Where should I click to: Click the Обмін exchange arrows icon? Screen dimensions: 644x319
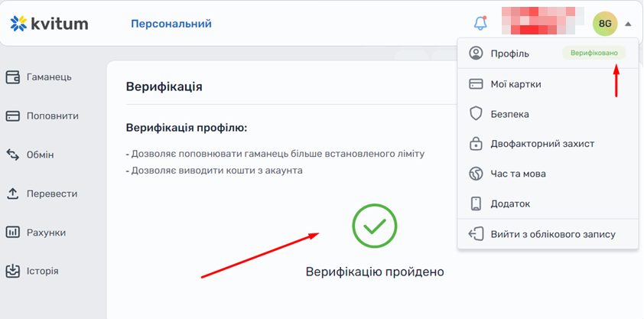[x=12, y=155]
